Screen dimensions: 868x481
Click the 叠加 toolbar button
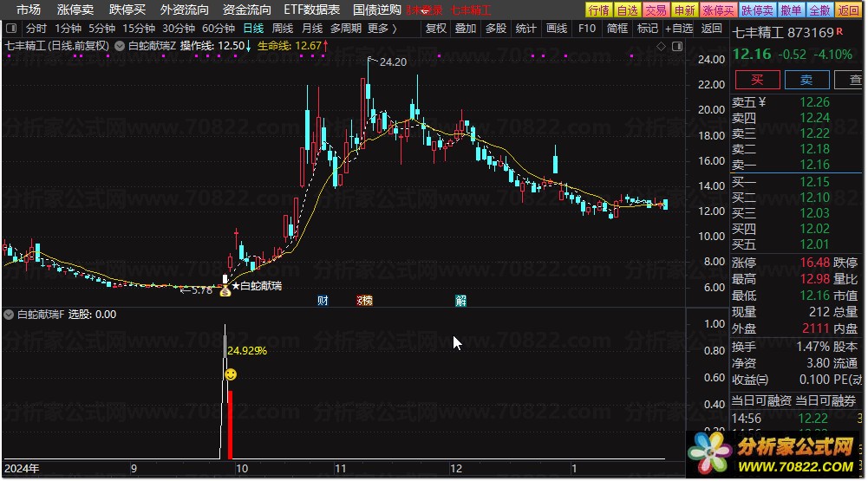pos(466,29)
